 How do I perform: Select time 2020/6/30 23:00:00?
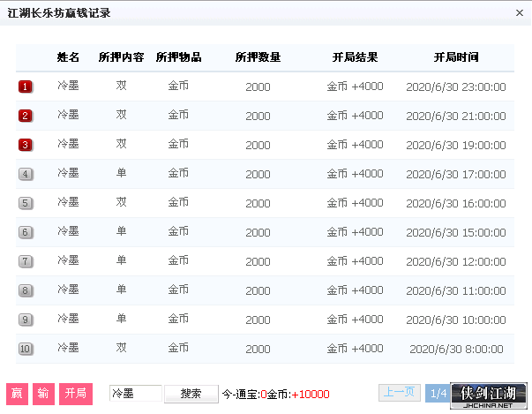(456, 87)
